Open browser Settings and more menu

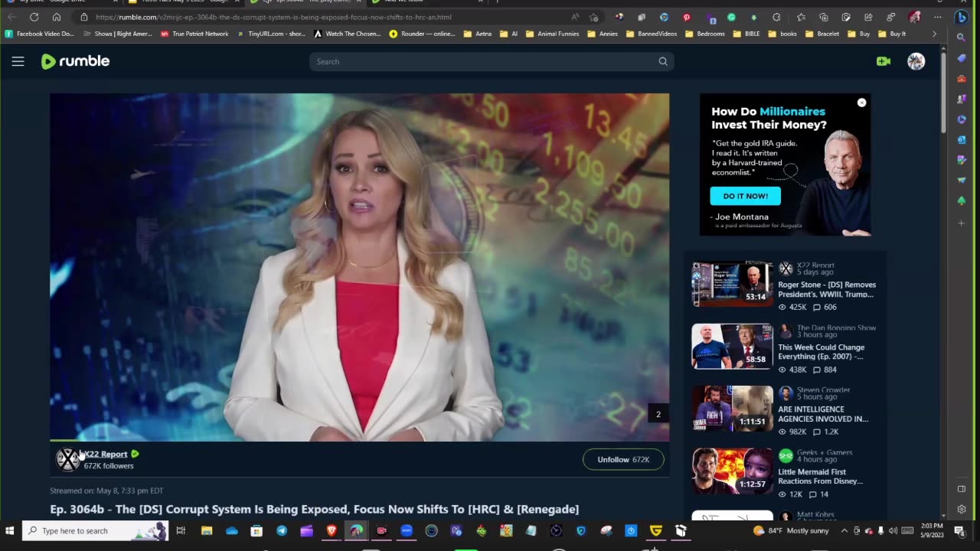[x=938, y=17]
